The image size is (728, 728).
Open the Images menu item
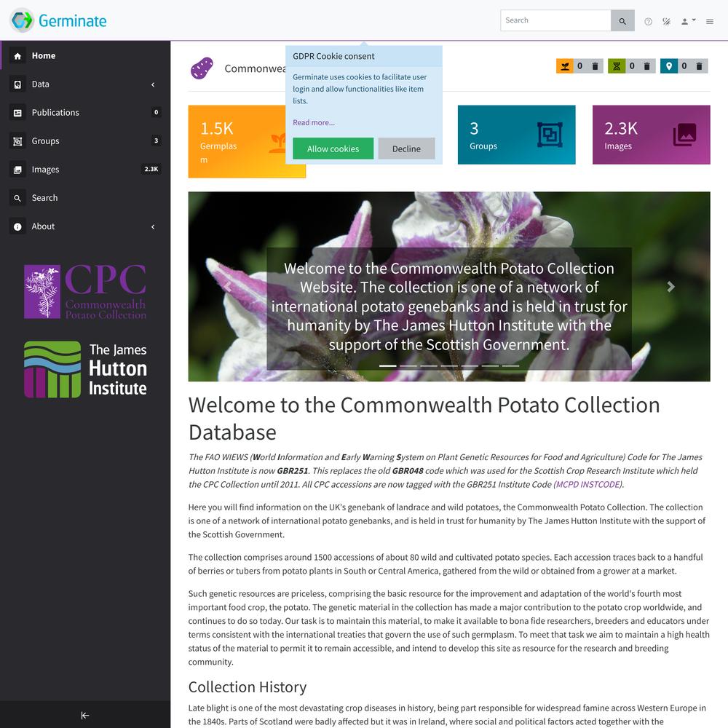[85, 170]
